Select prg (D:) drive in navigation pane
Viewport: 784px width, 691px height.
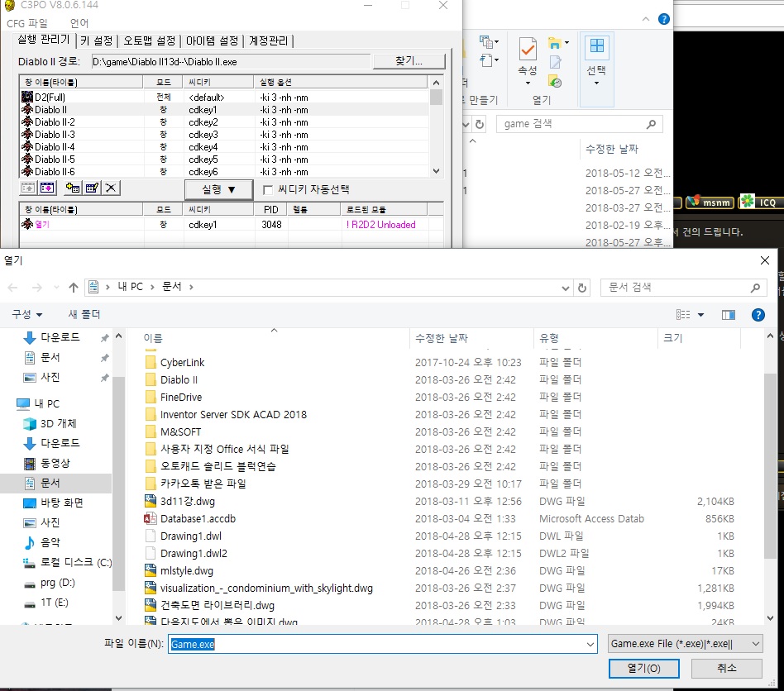pyautogui.click(x=50, y=583)
